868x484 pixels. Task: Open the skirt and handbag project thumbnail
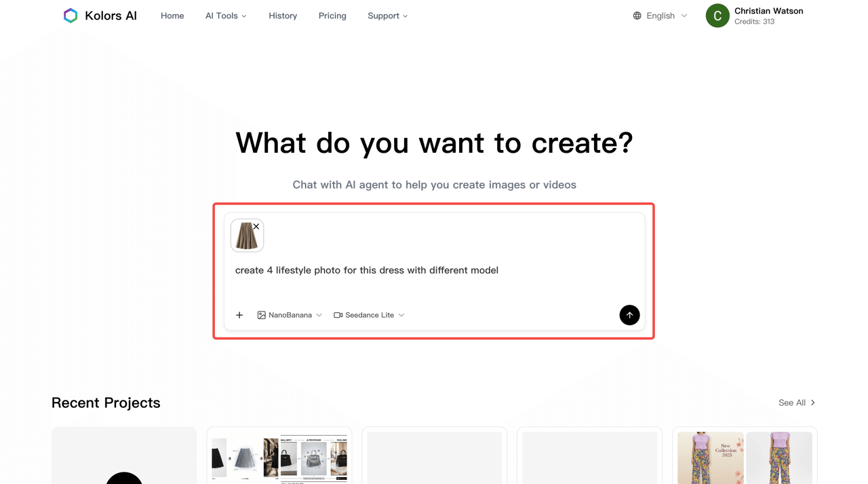pyautogui.click(x=279, y=456)
